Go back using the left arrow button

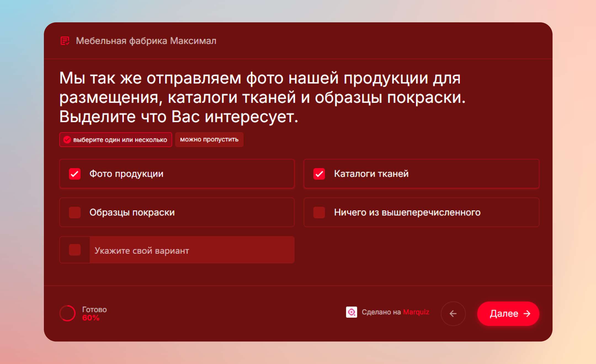coord(453,314)
